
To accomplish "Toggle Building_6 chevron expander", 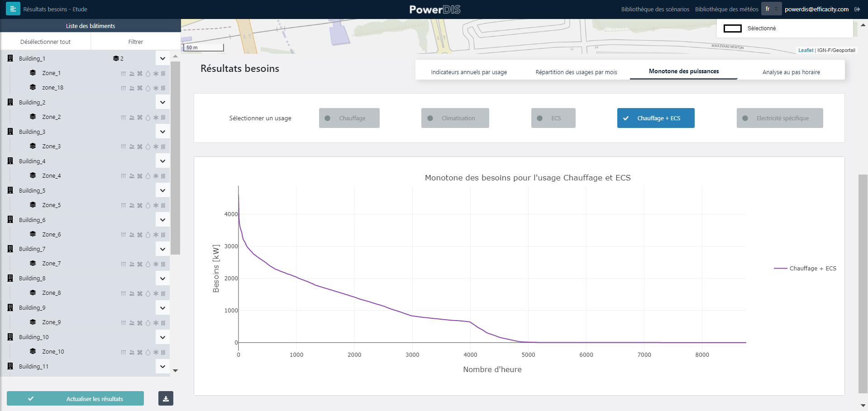I will (162, 220).
